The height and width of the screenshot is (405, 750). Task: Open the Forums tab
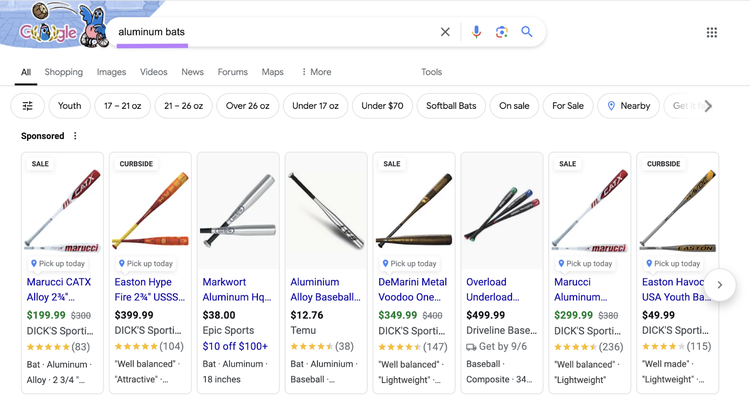232,72
